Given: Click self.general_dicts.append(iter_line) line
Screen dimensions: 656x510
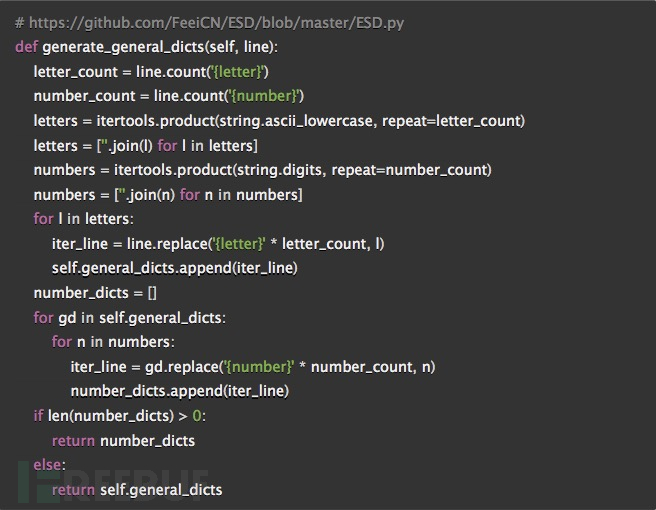Looking at the screenshot, I should click(174, 268).
